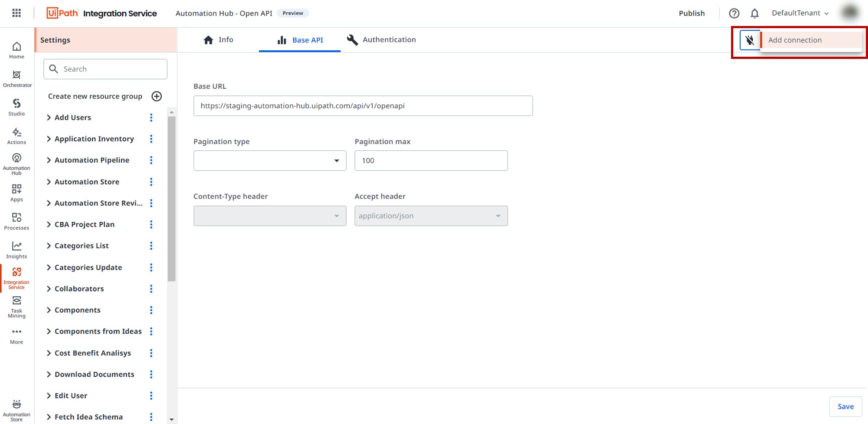Choose Add connection menu item
Viewport: 868px width, 424px height.
811,40
